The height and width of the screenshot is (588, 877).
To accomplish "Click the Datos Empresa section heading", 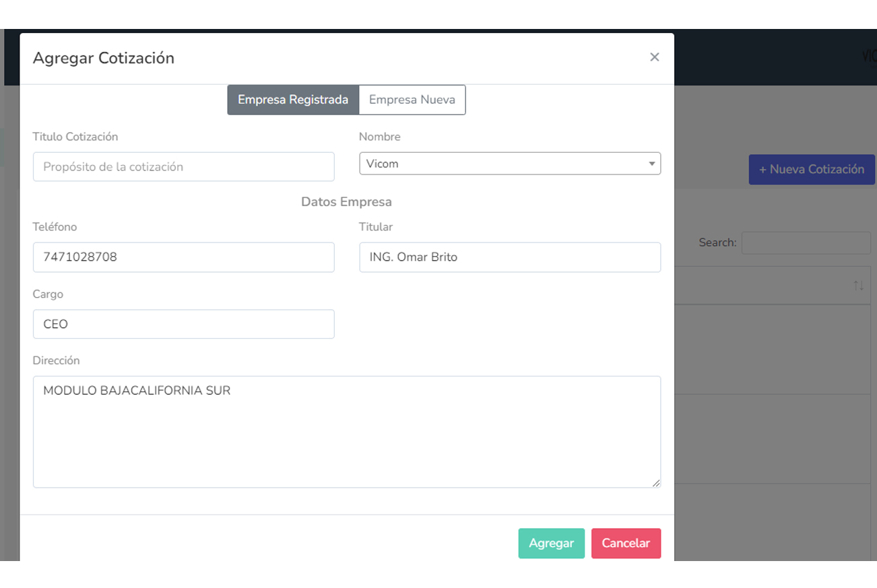I will pyautogui.click(x=346, y=201).
